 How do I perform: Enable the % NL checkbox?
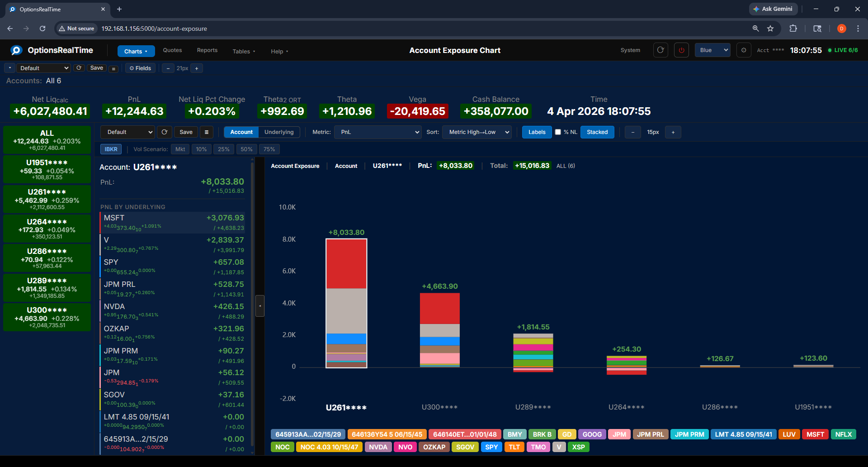pyautogui.click(x=559, y=132)
